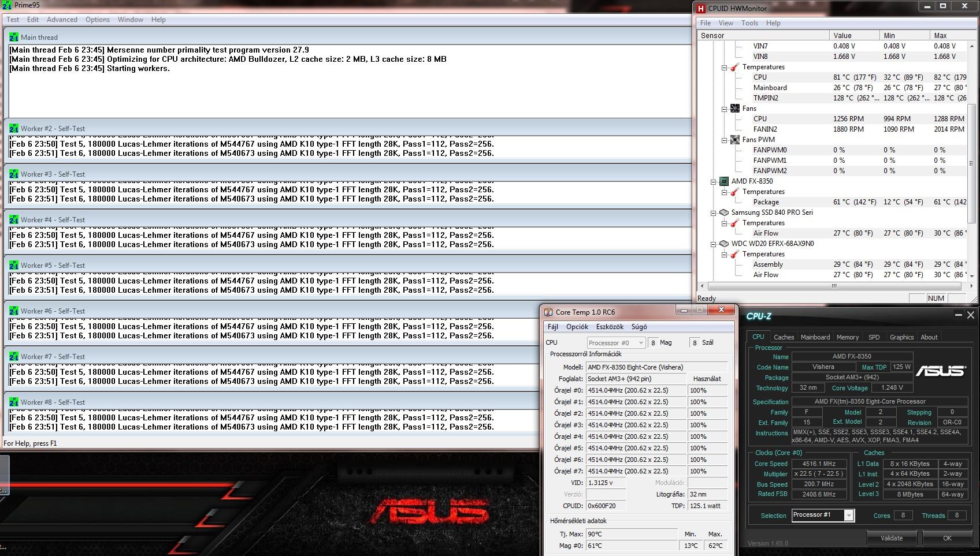Click the Worker #4 window icon
Viewport: 980px width, 556px height.
(x=14, y=219)
